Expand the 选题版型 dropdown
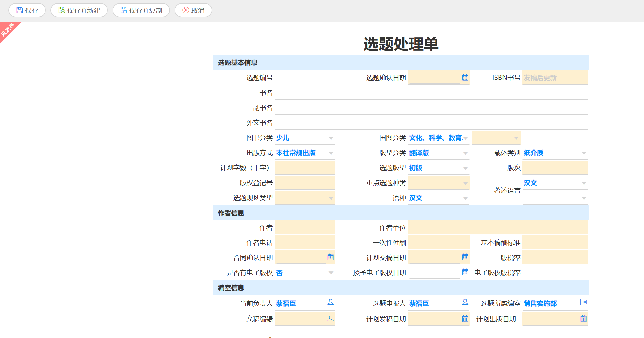The image size is (644, 338). click(x=465, y=168)
